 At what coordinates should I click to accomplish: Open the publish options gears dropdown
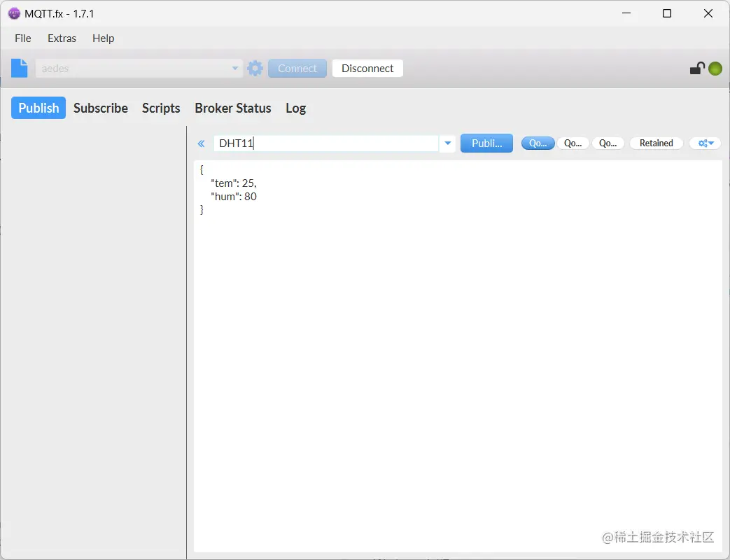tap(706, 143)
